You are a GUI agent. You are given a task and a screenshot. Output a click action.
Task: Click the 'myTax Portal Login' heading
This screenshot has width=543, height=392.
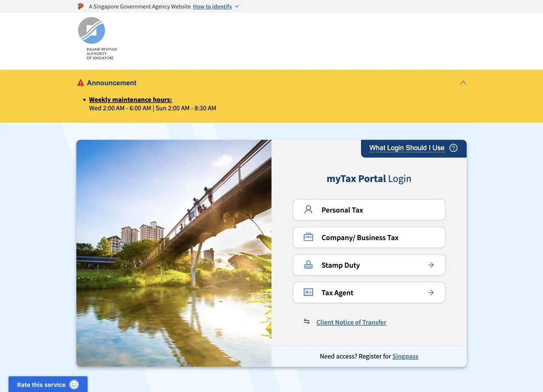coord(369,179)
